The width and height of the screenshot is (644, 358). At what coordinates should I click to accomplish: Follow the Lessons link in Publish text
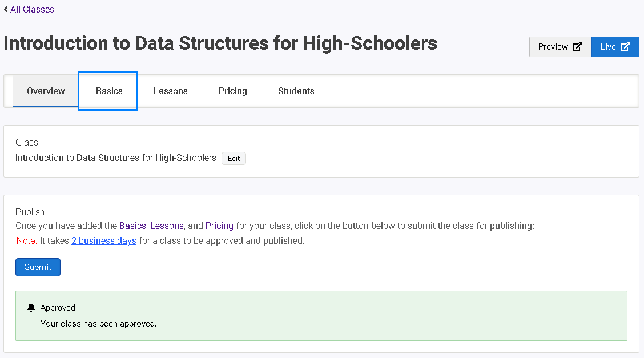(167, 226)
